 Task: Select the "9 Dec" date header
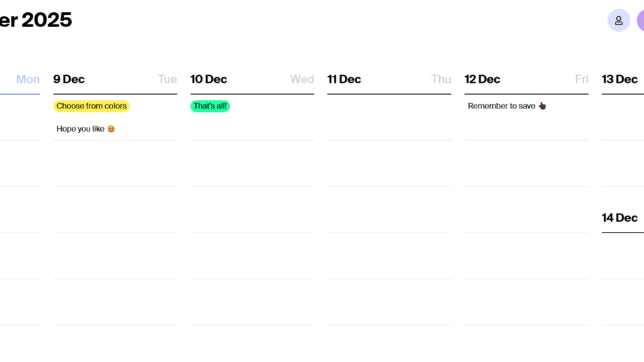click(x=69, y=79)
